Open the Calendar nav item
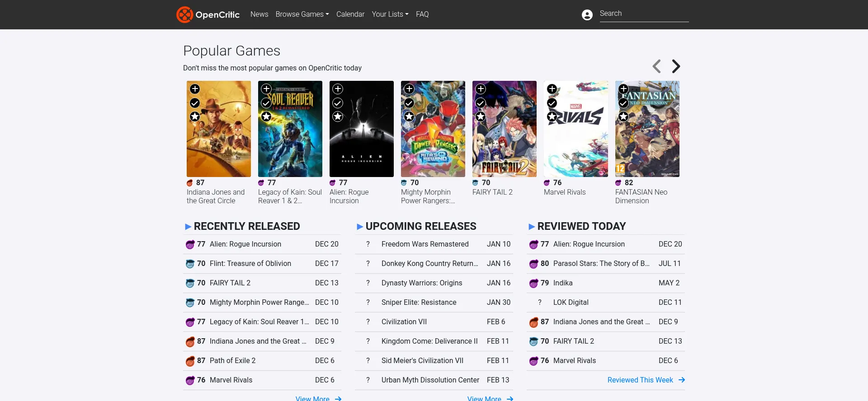Screen dimensions: 868x401 [350, 14]
